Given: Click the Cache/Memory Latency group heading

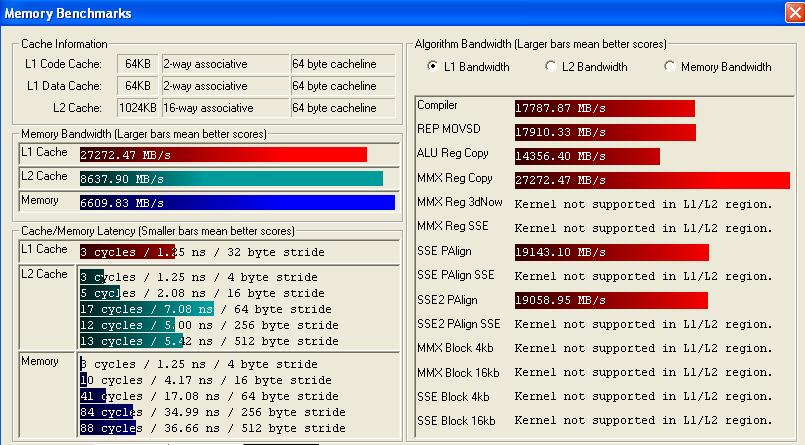Looking at the screenshot, I should tap(158, 231).
